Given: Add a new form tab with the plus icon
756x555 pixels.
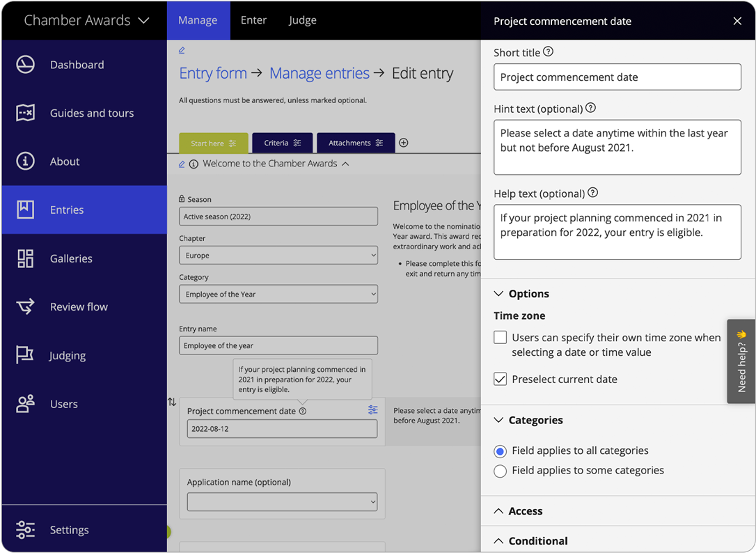Looking at the screenshot, I should [x=403, y=142].
